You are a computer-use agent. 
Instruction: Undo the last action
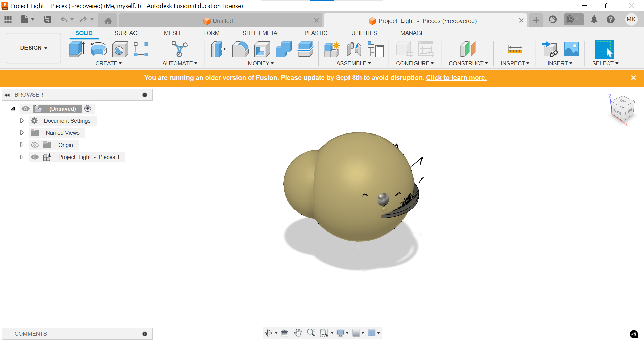(x=64, y=20)
